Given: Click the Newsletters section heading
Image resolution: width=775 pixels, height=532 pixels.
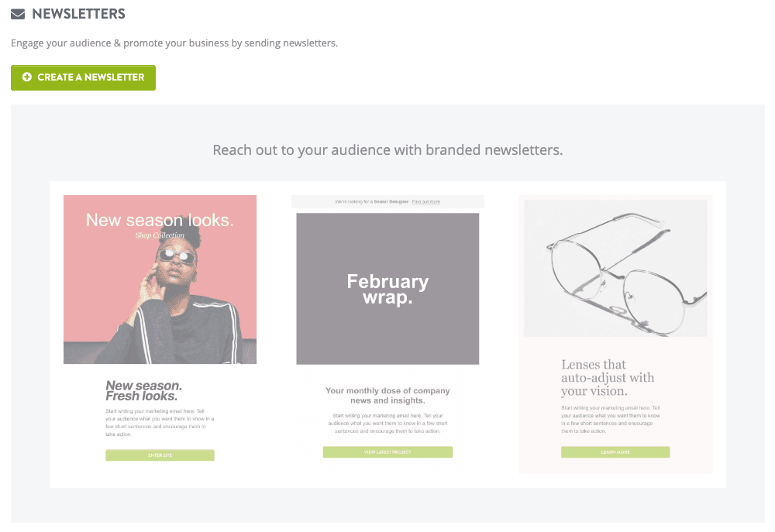Looking at the screenshot, I should point(78,14).
